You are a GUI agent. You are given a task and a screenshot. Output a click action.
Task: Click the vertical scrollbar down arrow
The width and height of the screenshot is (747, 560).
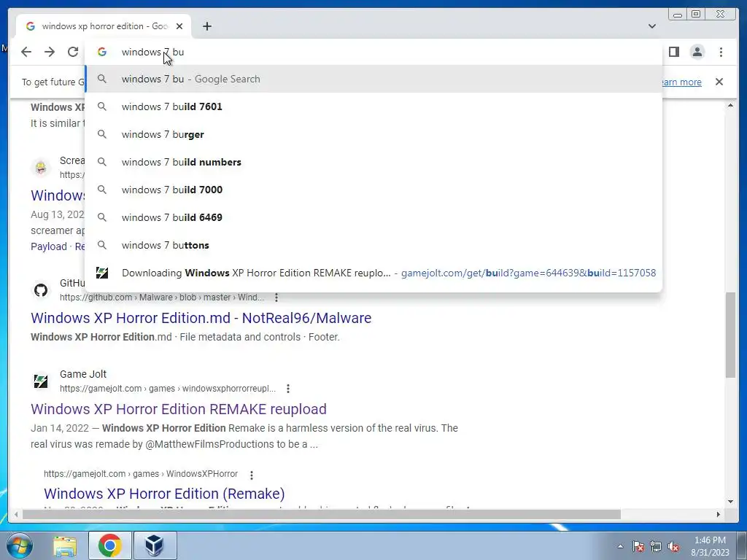730,502
